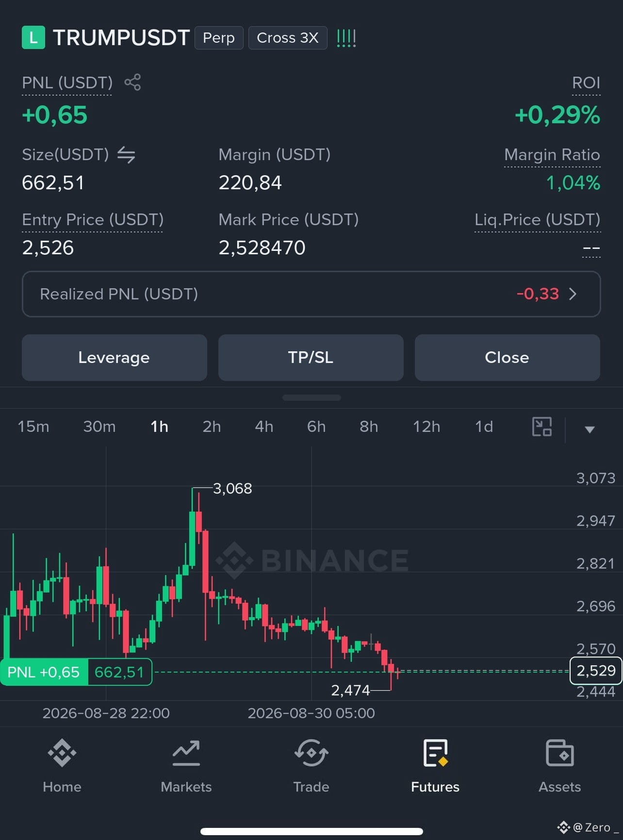Open the Perp contract tag
The width and height of the screenshot is (623, 840).
219,38
